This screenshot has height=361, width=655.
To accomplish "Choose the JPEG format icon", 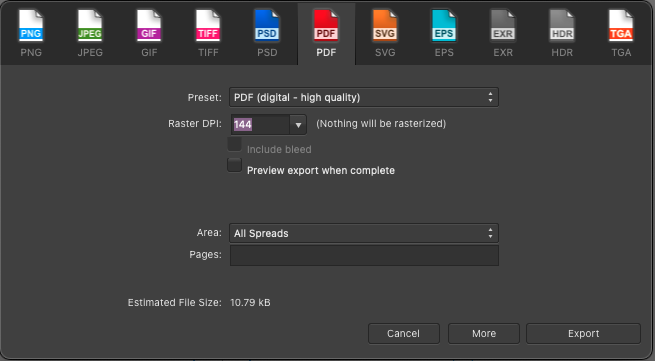I will pyautogui.click(x=90, y=26).
